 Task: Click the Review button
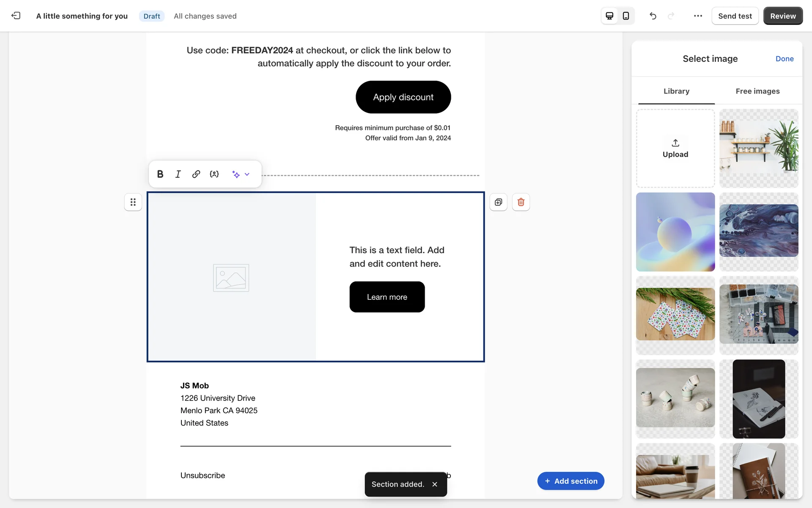(782, 16)
